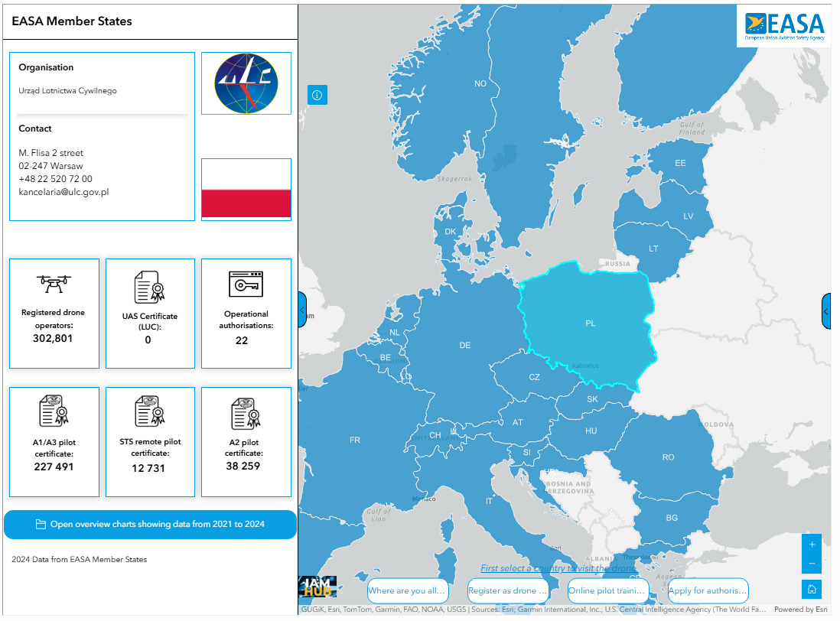Zoom in with the plus button

tap(812, 545)
